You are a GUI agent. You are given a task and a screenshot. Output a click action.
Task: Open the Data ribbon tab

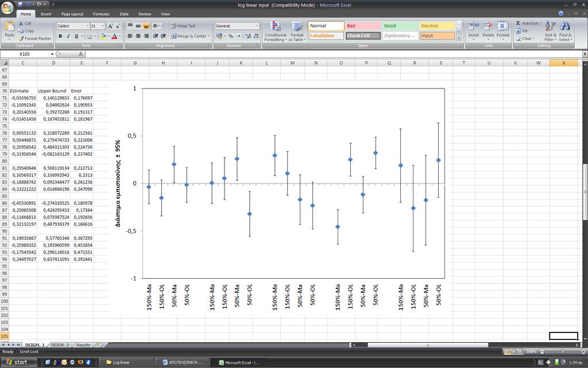tap(124, 14)
